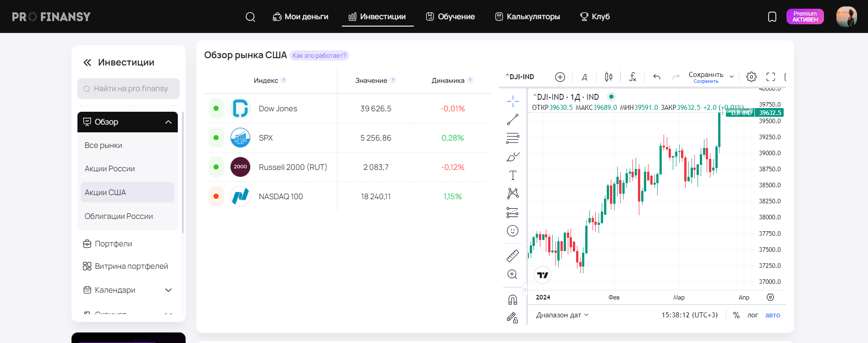Viewport: 868px width, 343px height.
Task: Collapse the Обзор section
Action: click(127, 122)
